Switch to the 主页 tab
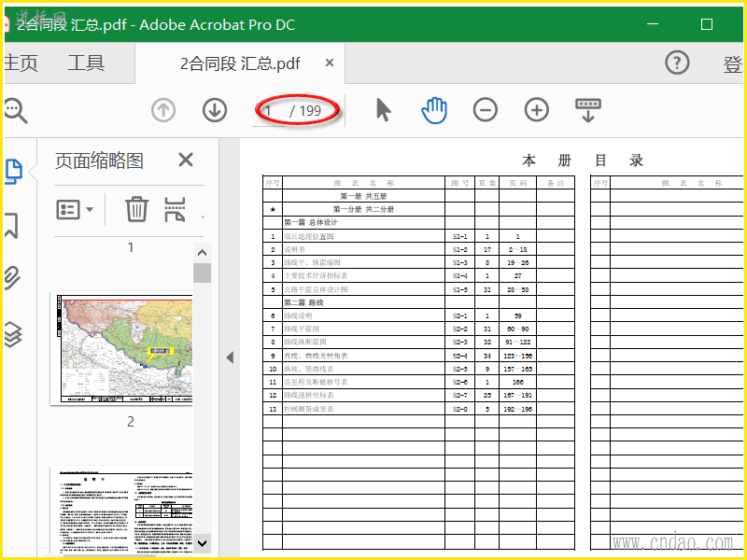Screen dimensions: 747x560 point(21,63)
